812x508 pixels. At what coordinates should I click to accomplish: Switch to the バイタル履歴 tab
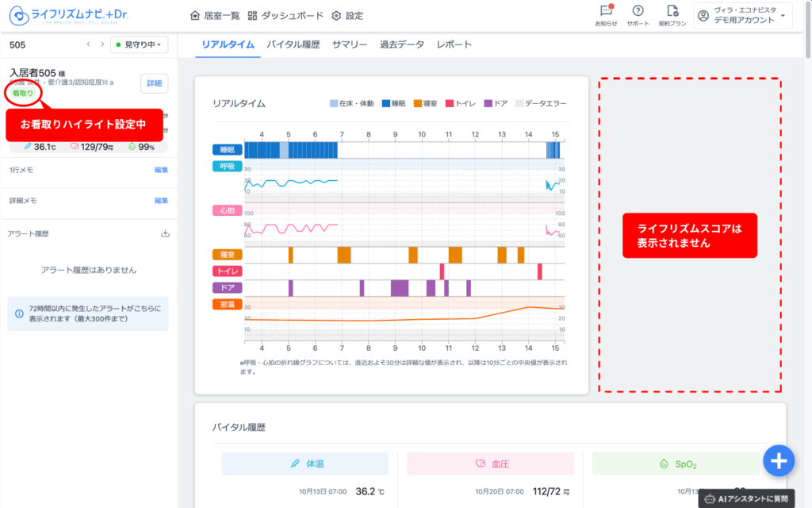[x=293, y=44]
